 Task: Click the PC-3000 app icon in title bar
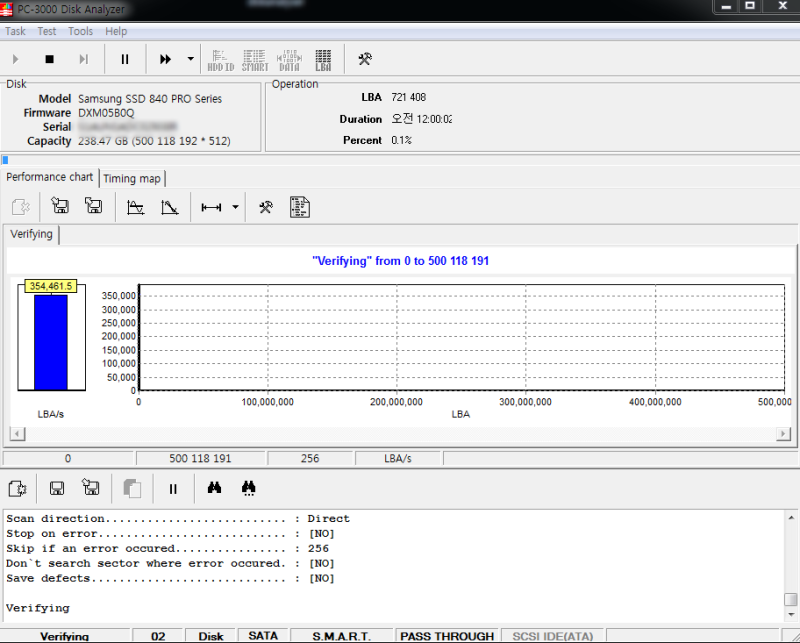(x=7, y=9)
